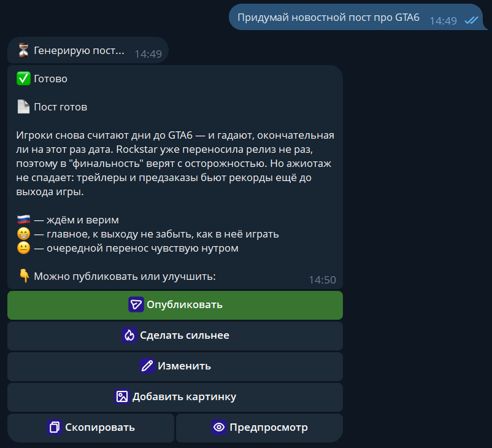Click the Генерирую пост... message text
Screen dimensions: 492x448
tap(79, 50)
